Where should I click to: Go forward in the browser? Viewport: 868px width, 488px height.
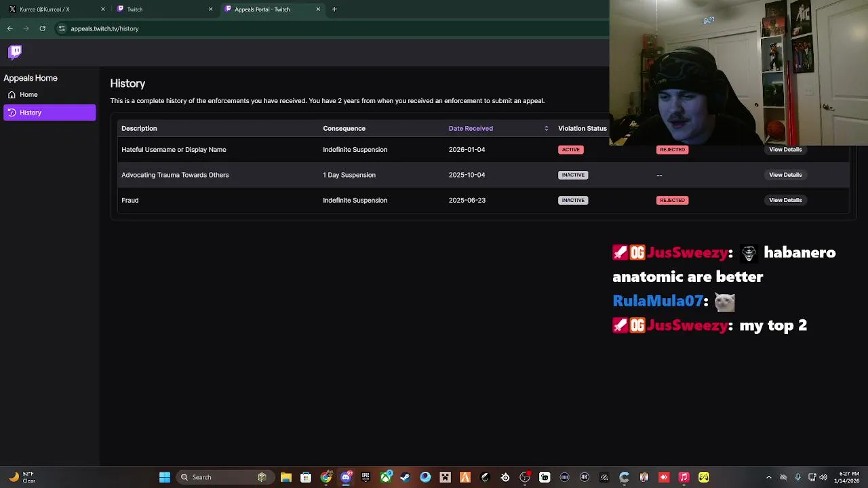pos(26,28)
